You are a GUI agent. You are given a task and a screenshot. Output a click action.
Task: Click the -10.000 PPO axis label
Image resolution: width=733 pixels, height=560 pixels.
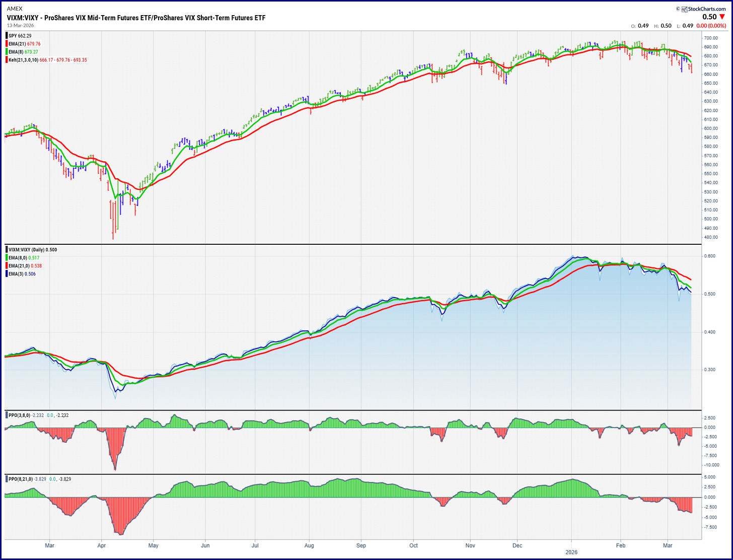pyautogui.click(x=713, y=465)
